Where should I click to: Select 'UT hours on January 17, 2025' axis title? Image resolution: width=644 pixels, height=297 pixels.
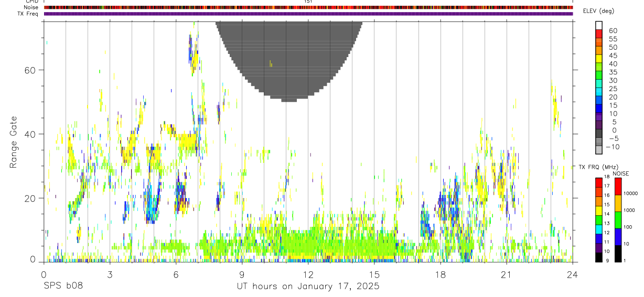(x=308, y=287)
